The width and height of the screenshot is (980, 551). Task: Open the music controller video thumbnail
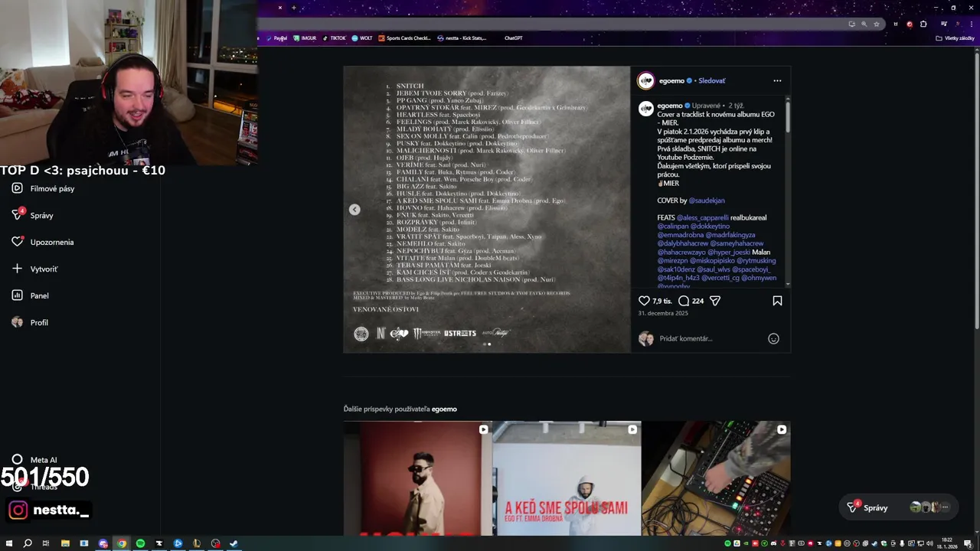[x=716, y=478]
